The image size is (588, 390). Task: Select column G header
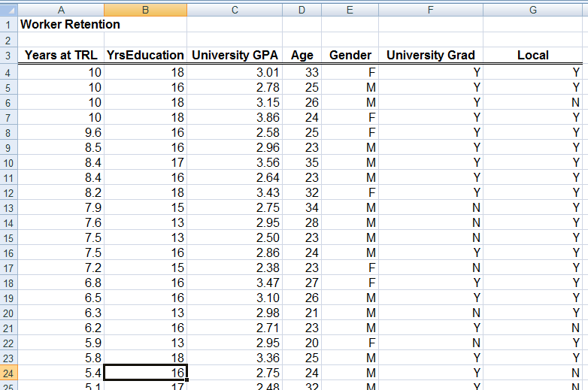(x=533, y=10)
